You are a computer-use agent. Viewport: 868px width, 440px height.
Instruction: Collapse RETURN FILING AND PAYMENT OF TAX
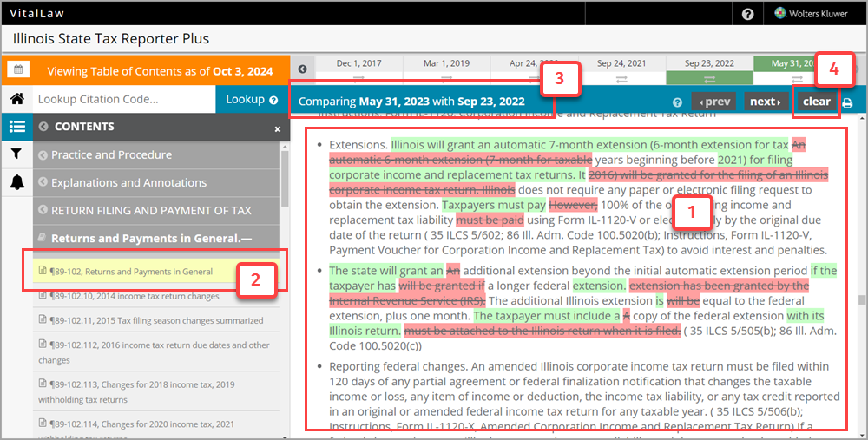(43, 211)
